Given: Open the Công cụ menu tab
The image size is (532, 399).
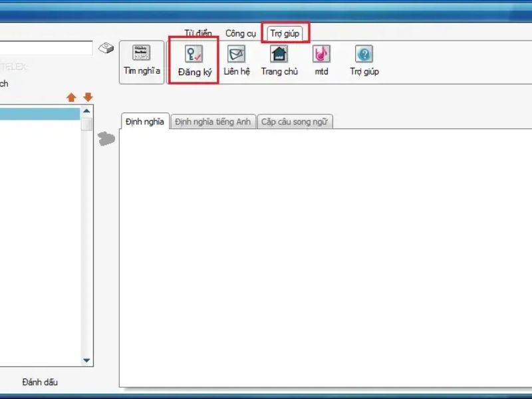Looking at the screenshot, I should 241,34.
